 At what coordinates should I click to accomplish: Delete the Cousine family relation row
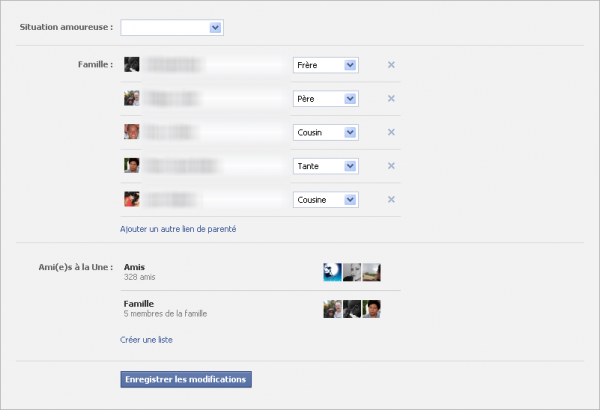pos(391,199)
